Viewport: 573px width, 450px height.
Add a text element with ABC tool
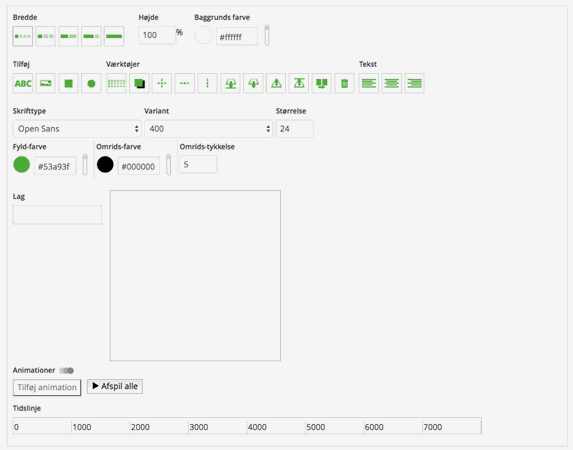tap(23, 83)
